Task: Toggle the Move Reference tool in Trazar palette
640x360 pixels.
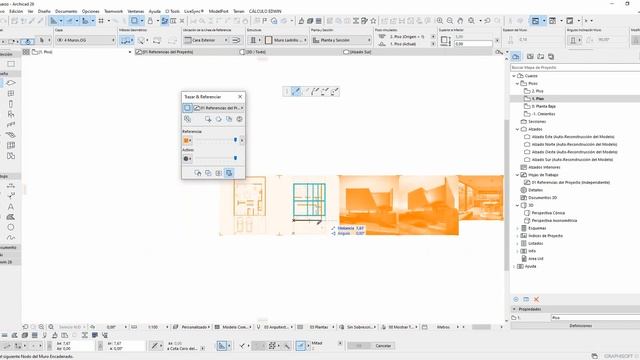Action: (208, 119)
